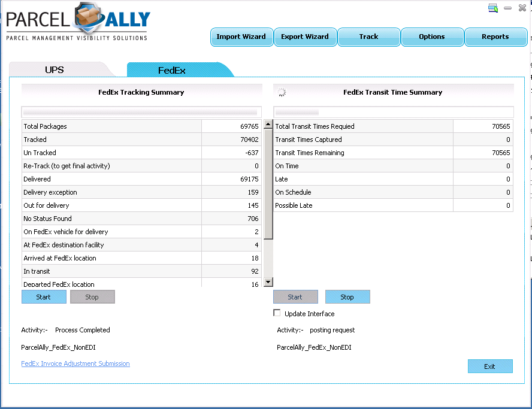Click the list selector icon near the minimize button
This screenshot has height=409, width=532.
coord(493,8)
